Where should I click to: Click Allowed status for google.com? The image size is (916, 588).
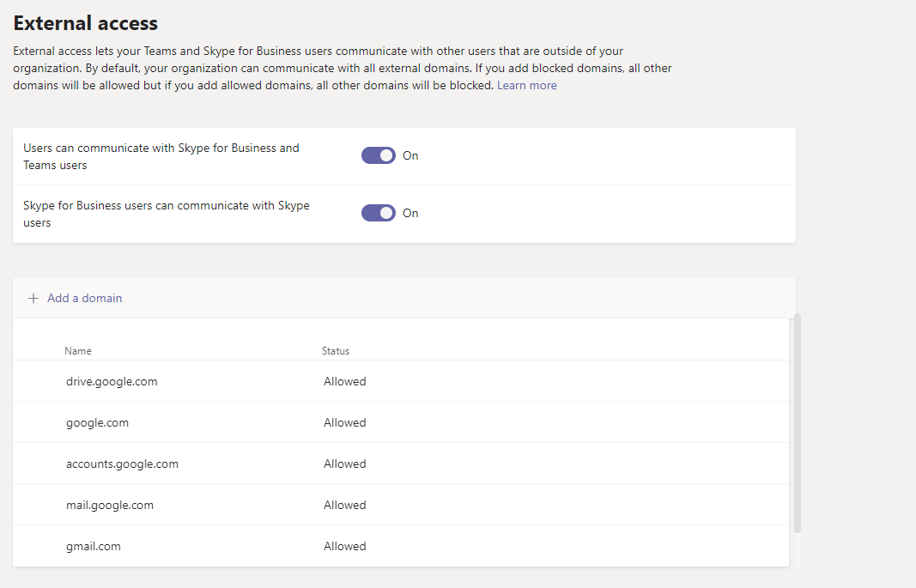point(345,422)
